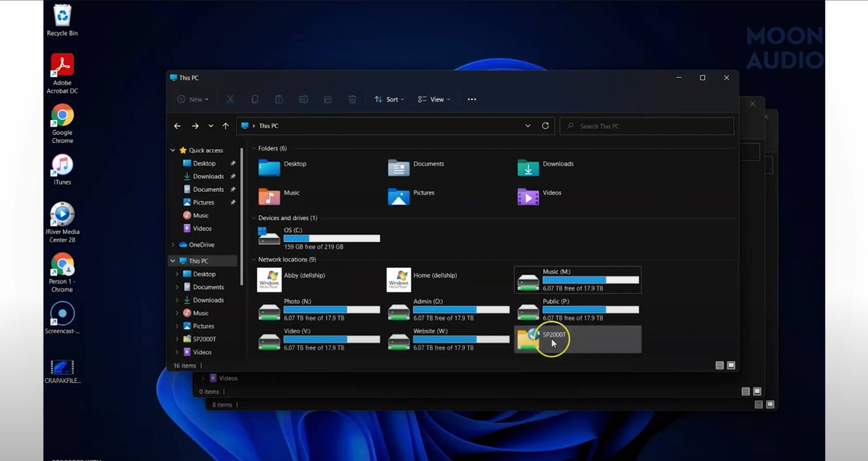The height and width of the screenshot is (461, 868).
Task: Select the CRAPAKFILE desktop file
Action: (62, 371)
